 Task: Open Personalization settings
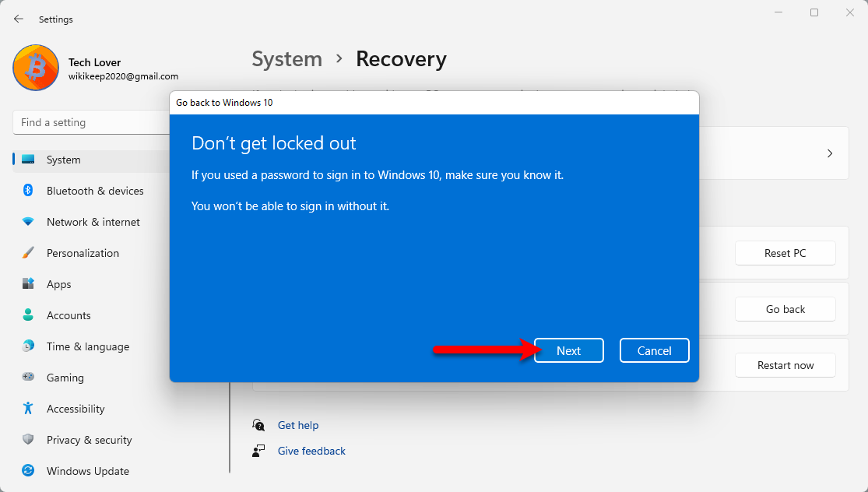click(x=83, y=253)
